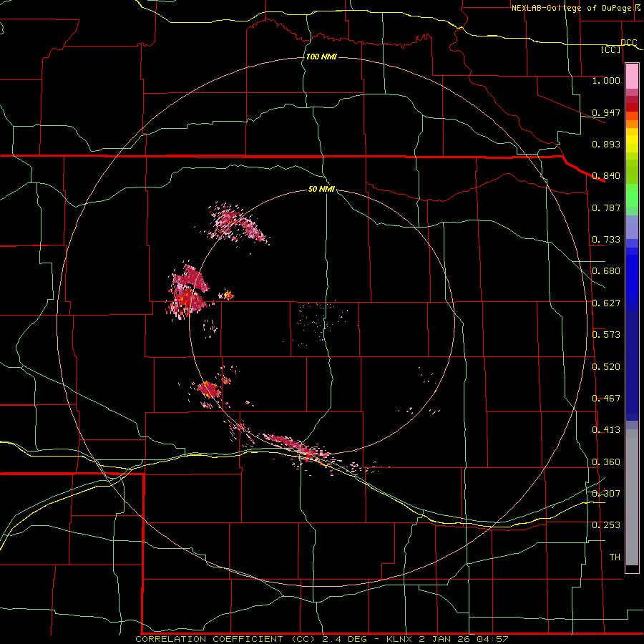Viewport: 644px width, 644px height.
Task: Click the 0.733 color scale label
Action: pos(606,239)
